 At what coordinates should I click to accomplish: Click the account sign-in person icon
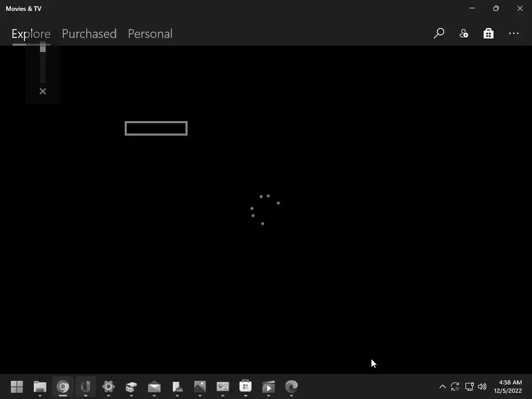464,33
